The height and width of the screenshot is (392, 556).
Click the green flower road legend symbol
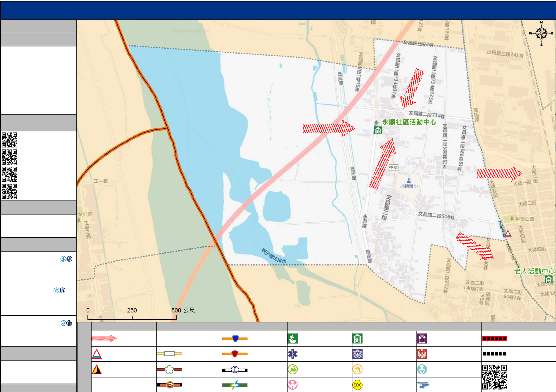click(x=169, y=370)
